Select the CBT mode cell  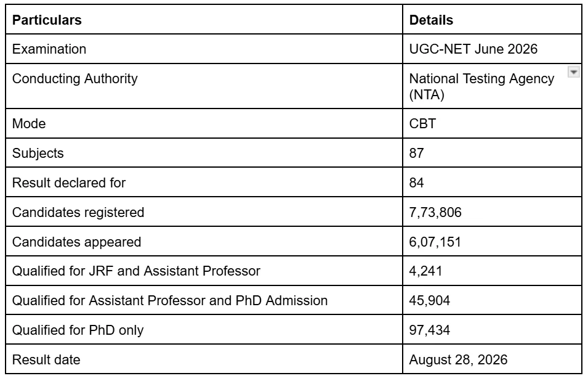coord(492,123)
